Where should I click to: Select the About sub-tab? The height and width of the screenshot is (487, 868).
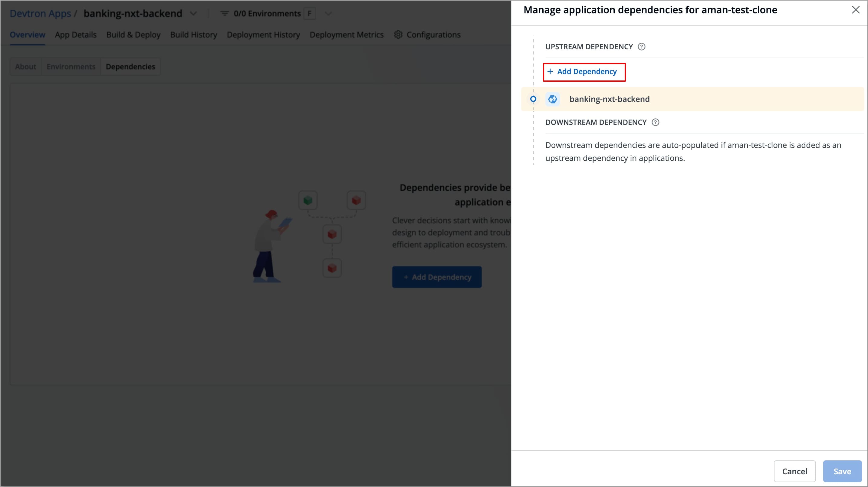[x=26, y=67]
